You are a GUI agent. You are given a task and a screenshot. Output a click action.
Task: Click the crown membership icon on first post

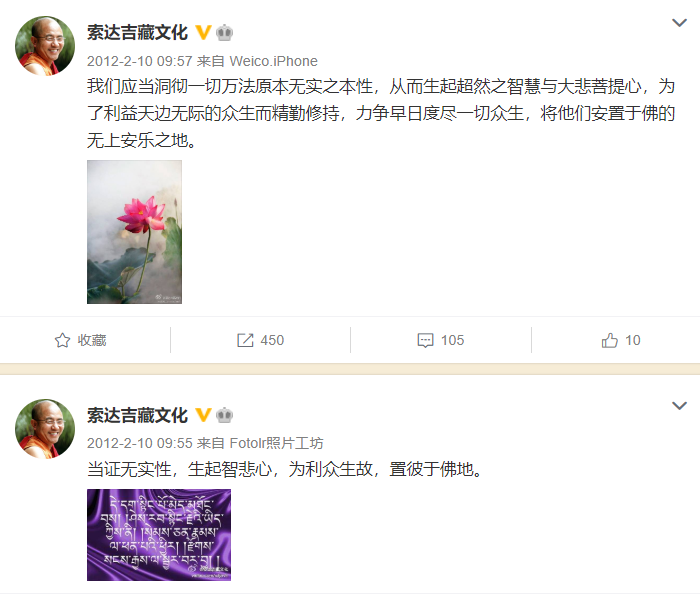tap(225, 33)
